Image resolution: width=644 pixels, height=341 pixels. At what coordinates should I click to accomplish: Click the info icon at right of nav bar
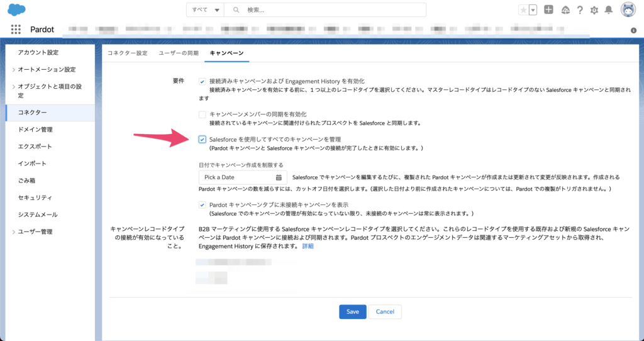[x=633, y=30]
